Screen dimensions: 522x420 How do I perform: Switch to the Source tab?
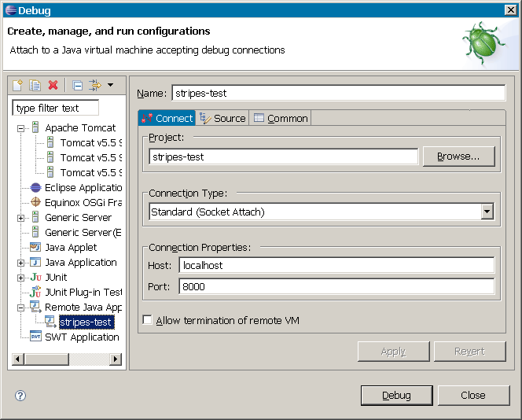point(222,118)
